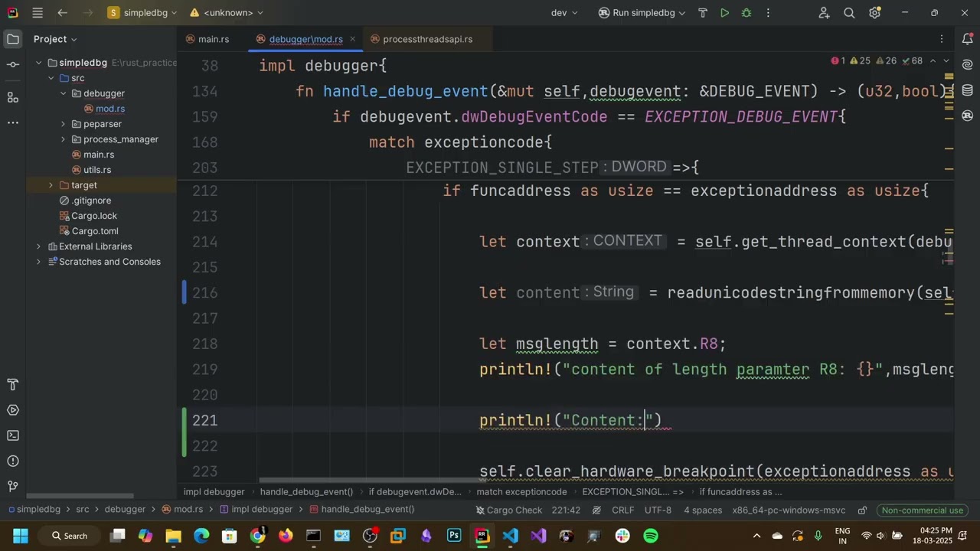Screen dimensions: 980x551
Task: Collapse the debugger folder
Action: tap(63, 93)
